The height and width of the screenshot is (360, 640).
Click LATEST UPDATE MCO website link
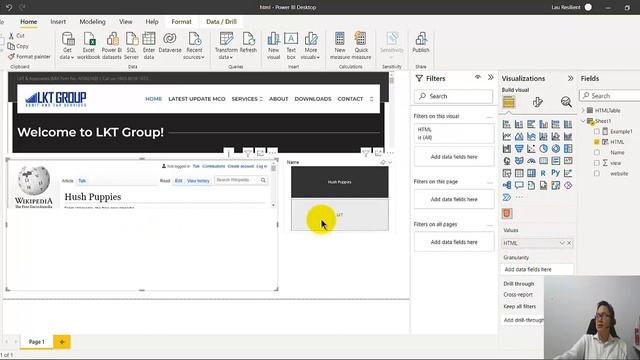click(197, 99)
